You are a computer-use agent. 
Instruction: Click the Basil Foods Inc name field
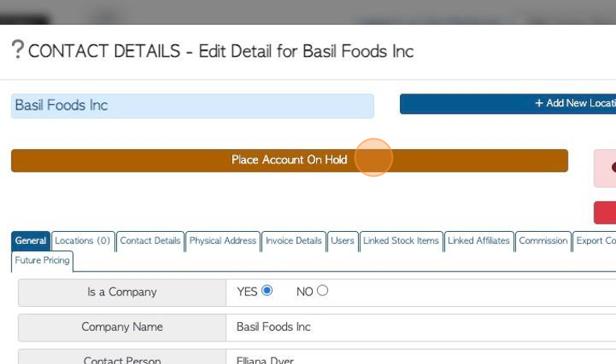tap(193, 106)
